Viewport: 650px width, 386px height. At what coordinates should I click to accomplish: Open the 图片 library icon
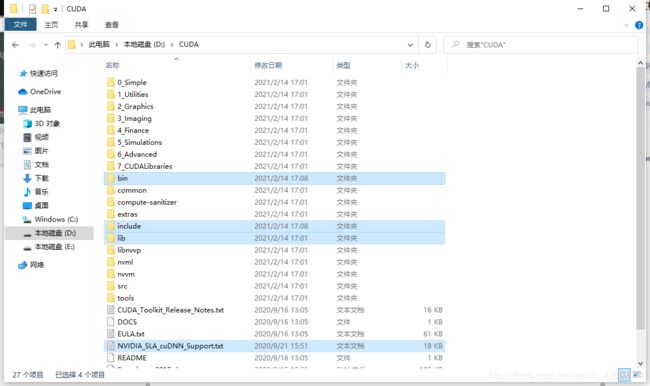click(27, 151)
